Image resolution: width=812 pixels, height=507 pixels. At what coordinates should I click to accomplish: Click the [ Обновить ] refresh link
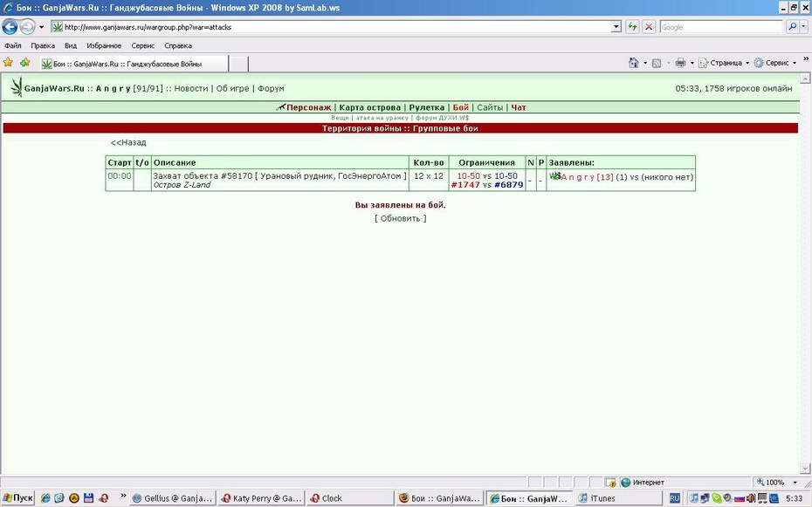pyautogui.click(x=400, y=218)
